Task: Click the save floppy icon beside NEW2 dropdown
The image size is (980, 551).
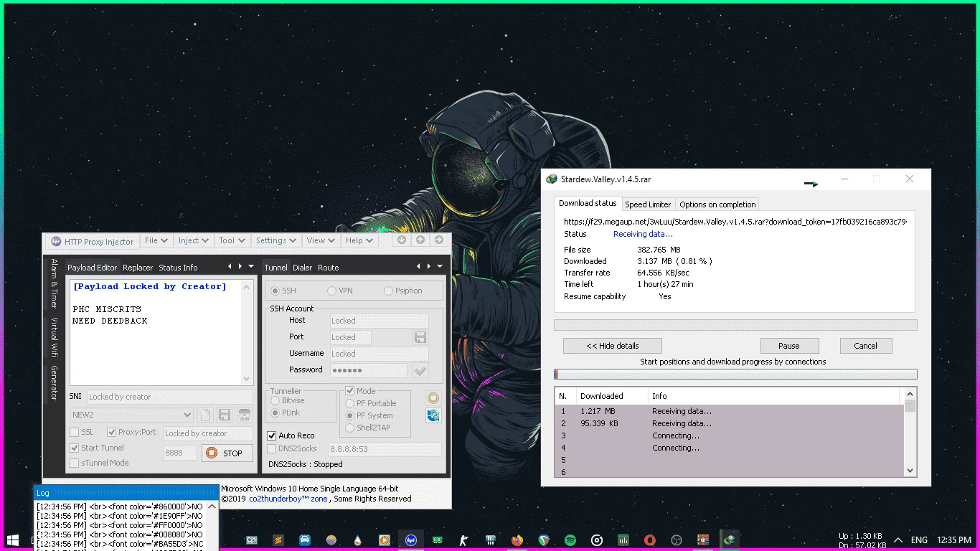Action: click(225, 415)
